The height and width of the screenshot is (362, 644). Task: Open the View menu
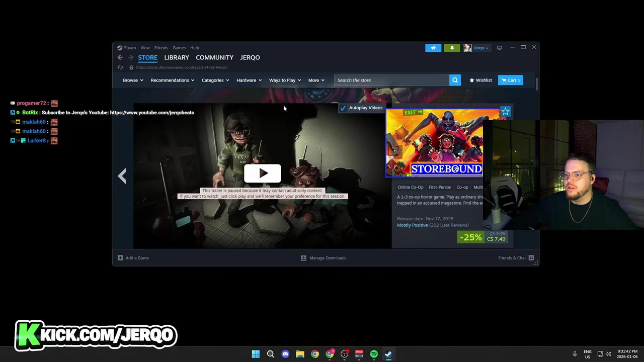[x=145, y=48]
